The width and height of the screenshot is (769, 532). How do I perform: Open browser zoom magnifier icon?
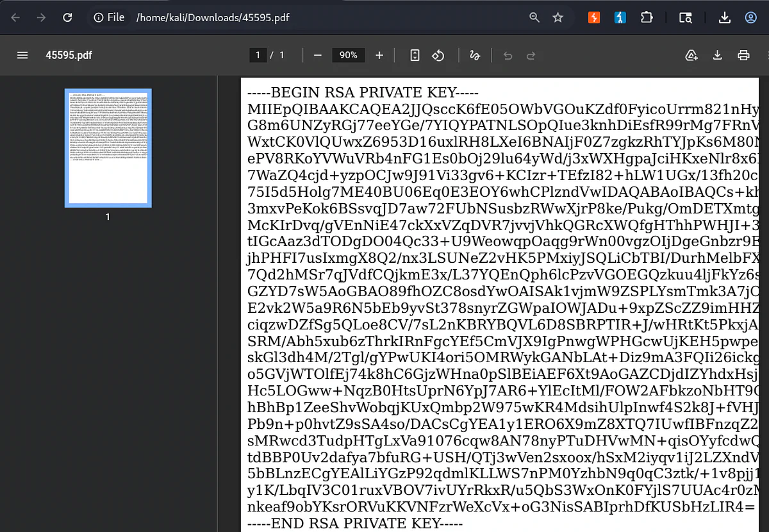pyautogui.click(x=534, y=18)
